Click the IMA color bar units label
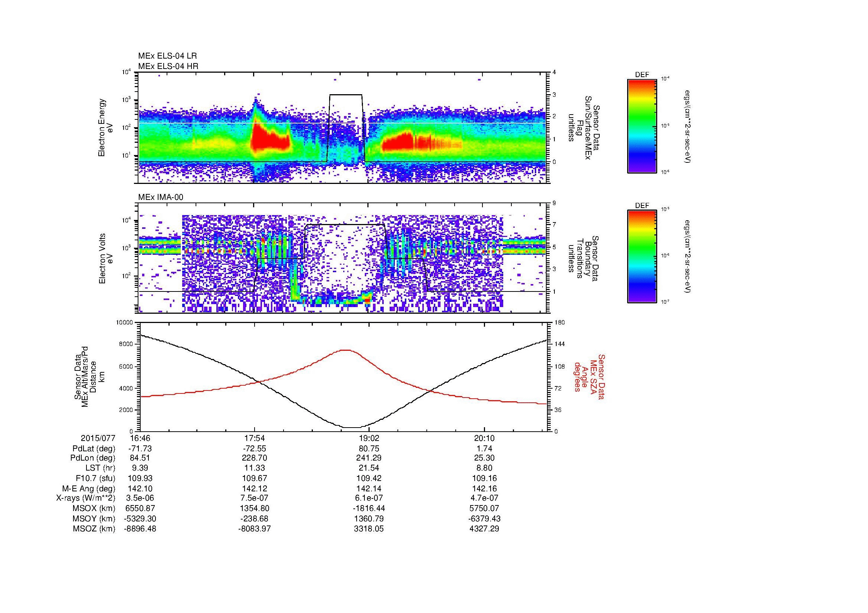The width and height of the screenshot is (868, 613). click(x=688, y=257)
